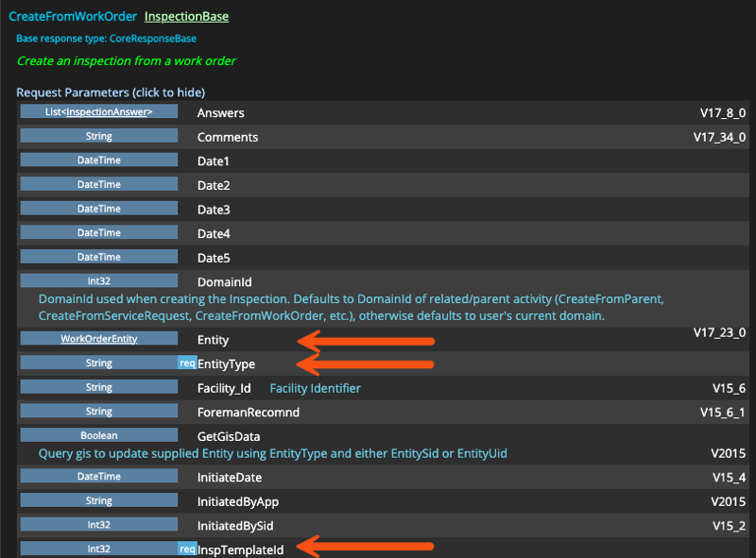Image resolution: width=756 pixels, height=558 pixels.
Task: Click the List<InspectionAnswer> type badge for Answers
Action: pos(98,111)
